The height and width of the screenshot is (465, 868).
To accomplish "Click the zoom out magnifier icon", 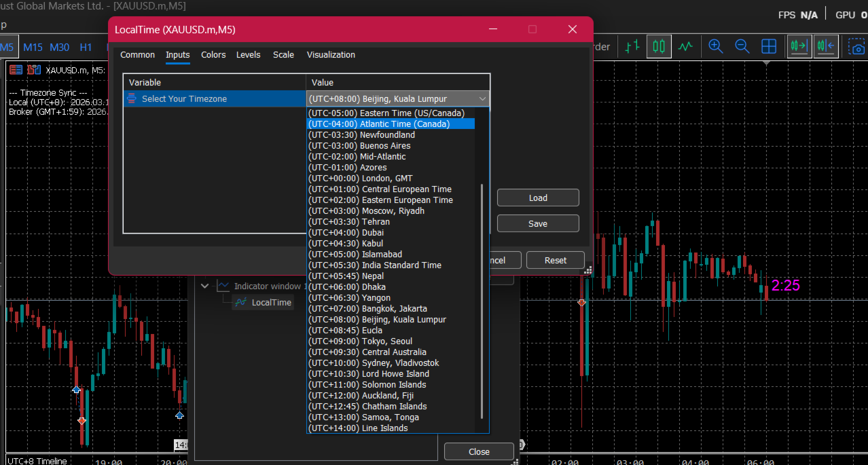I will [x=742, y=47].
